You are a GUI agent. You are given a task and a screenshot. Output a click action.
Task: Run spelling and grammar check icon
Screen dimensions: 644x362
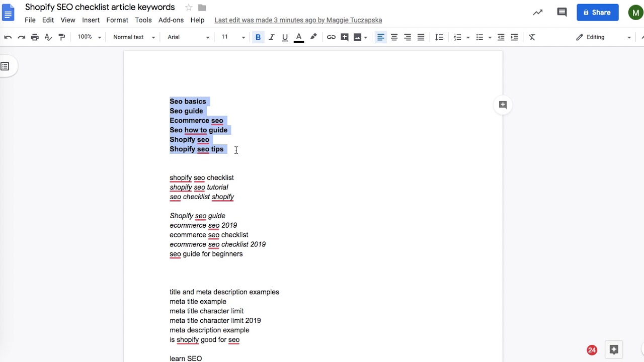click(48, 37)
